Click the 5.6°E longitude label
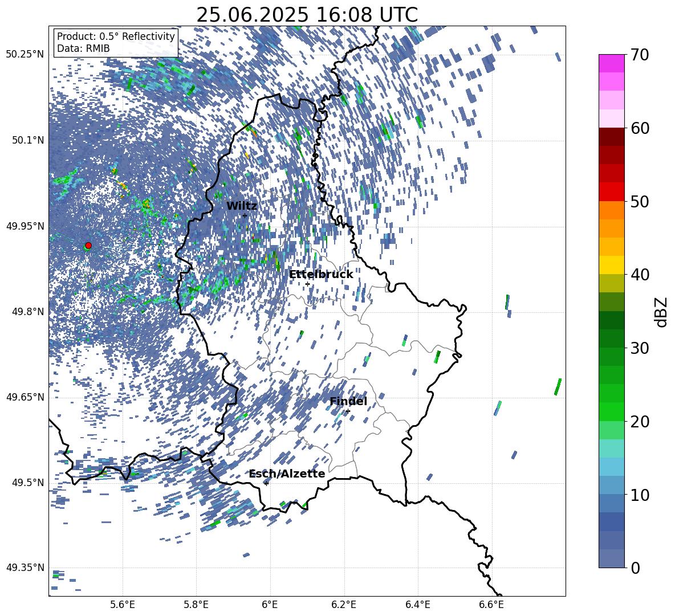This screenshot has height=616, width=675. click(x=123, y=605)
